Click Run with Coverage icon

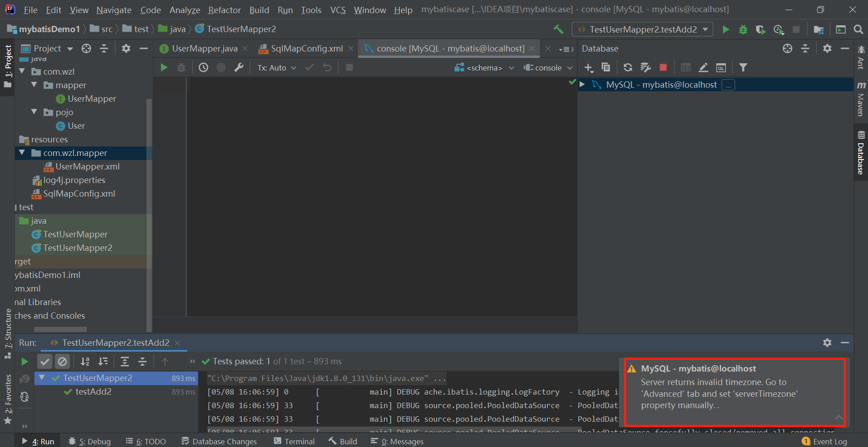click(760, 29)
